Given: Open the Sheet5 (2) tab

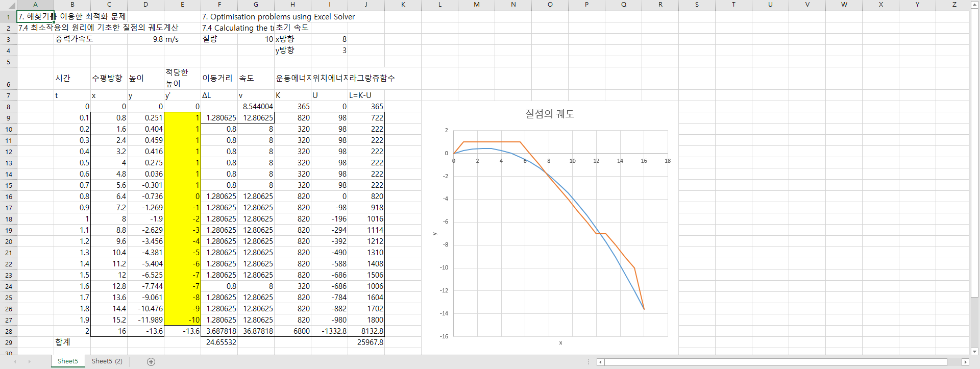Looking at the screenshot, I should [x=107, y=361].
